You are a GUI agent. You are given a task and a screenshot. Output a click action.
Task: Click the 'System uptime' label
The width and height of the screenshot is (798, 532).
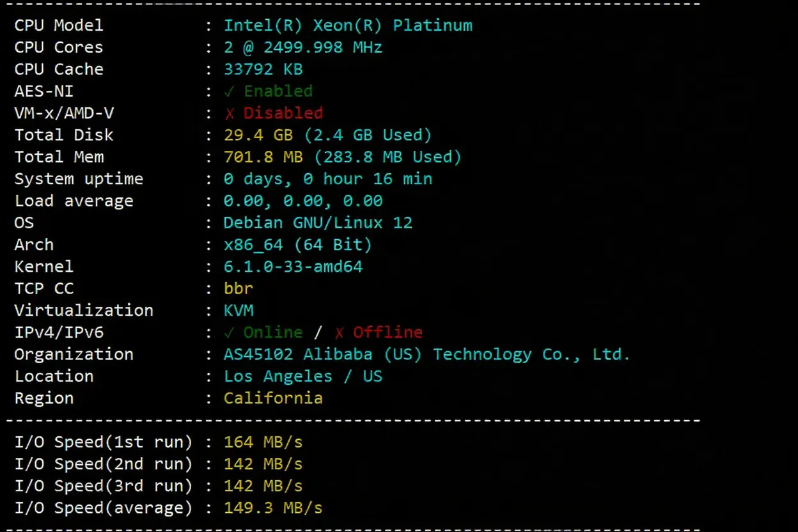[79, 179]
